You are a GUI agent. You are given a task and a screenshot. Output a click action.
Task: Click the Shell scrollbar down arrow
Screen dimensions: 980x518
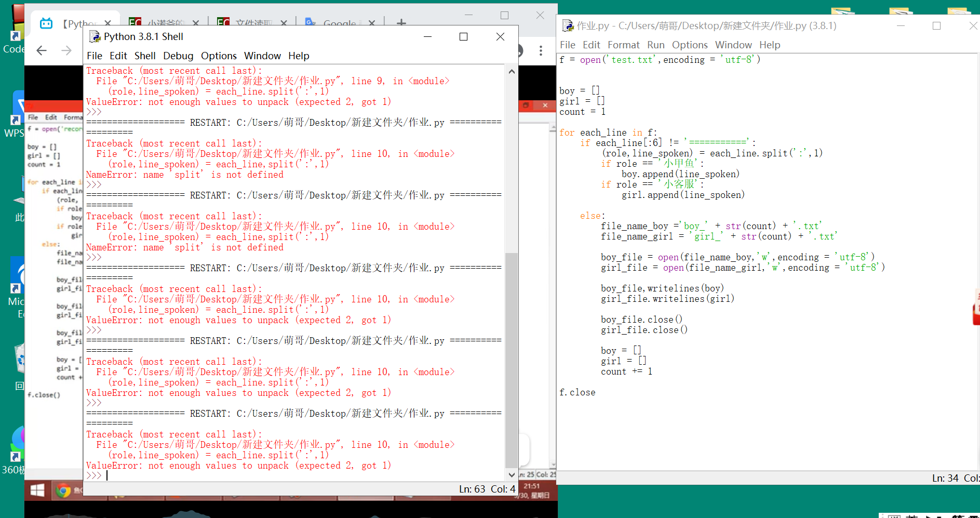pos(512,474)
